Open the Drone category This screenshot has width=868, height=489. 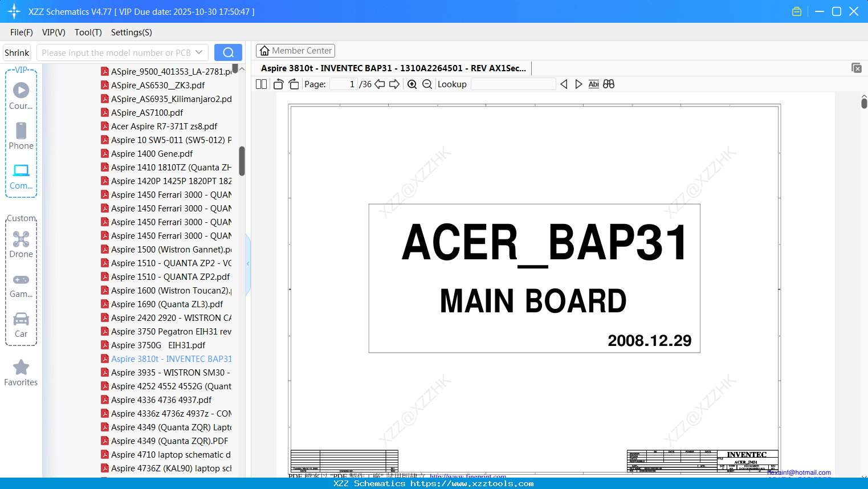pos(21,244)
